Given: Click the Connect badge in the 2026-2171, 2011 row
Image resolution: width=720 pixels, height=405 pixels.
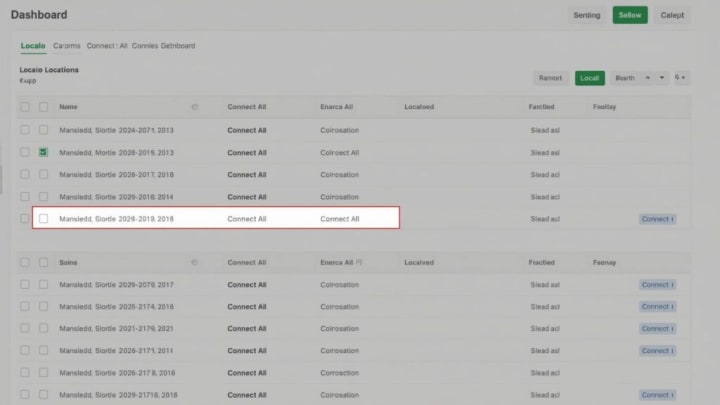Looking at the screenshot, I should [658, 351].
